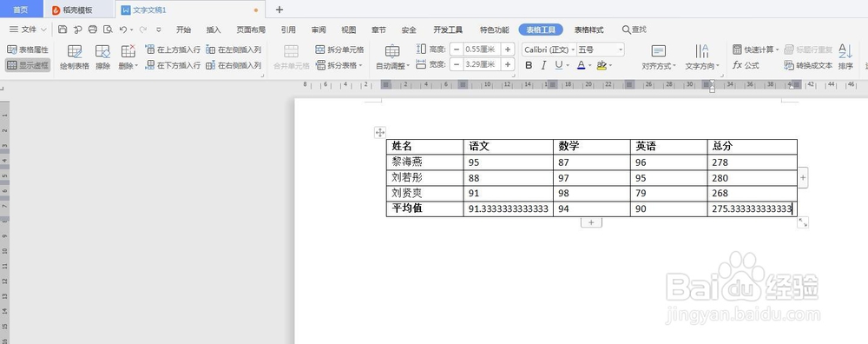Image resolution: width=868 pixels, height=344 pixels.
Task: Open the underline style dropdown arrow
Action: point(568,66)
